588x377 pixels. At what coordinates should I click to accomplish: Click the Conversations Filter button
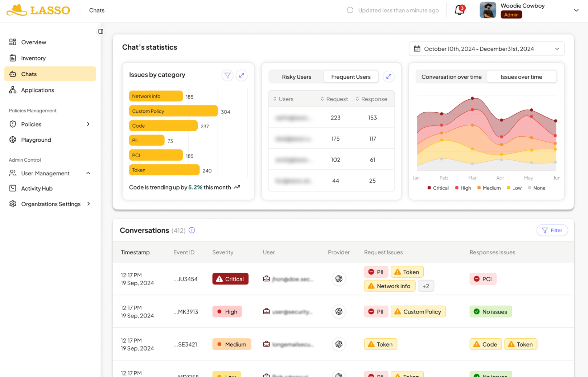[552, 231]
